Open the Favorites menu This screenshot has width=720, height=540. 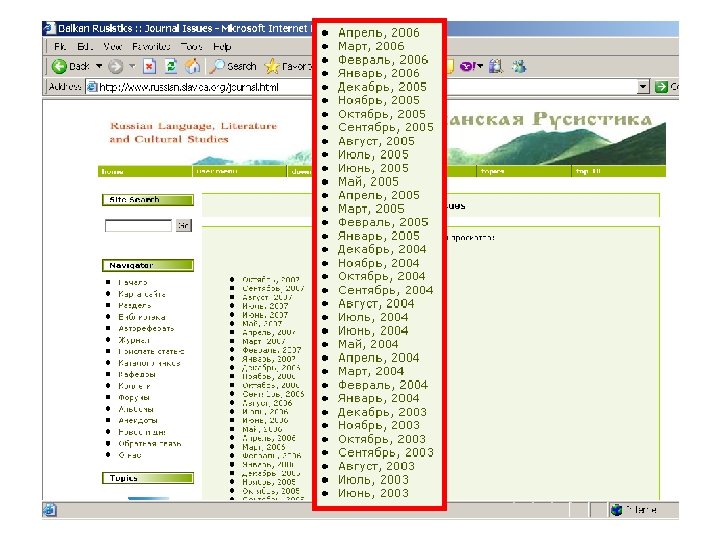[x=151, y=46]
